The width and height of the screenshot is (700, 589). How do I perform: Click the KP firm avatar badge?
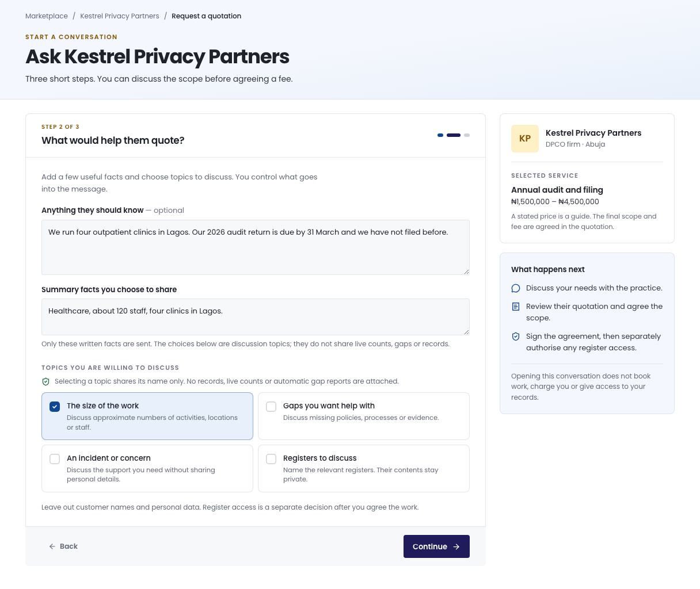coord(525,139)
